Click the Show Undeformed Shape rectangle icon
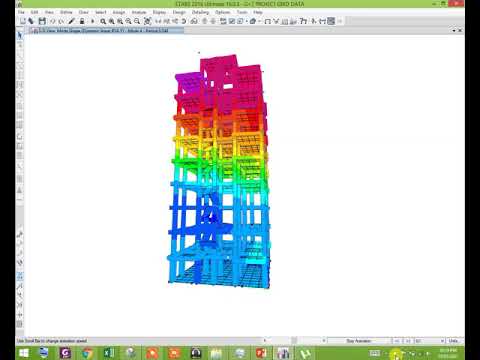The width and height of the screenshot is (480, 360). click(267, 21)
